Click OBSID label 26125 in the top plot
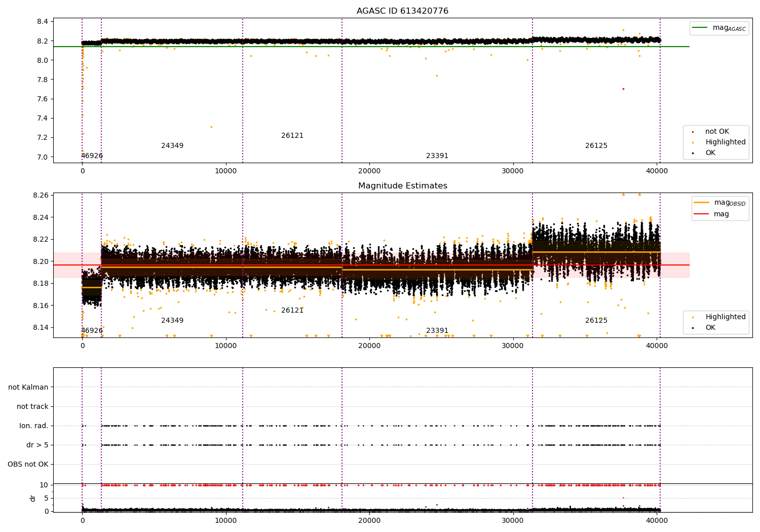 596,146
